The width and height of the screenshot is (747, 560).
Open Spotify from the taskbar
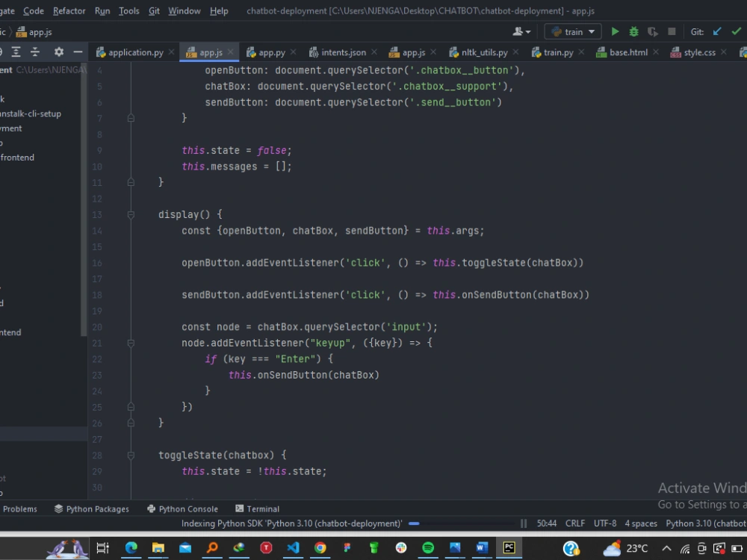click(x=428, y=547)
